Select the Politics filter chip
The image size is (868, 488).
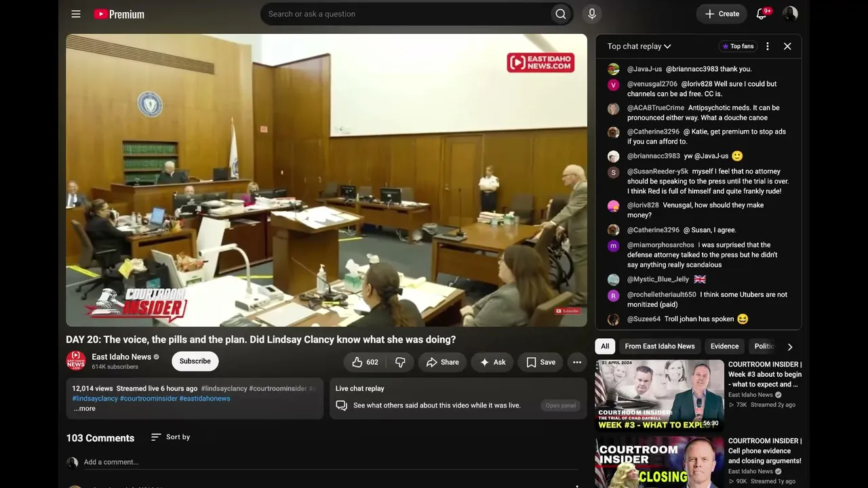click(764, 346)
